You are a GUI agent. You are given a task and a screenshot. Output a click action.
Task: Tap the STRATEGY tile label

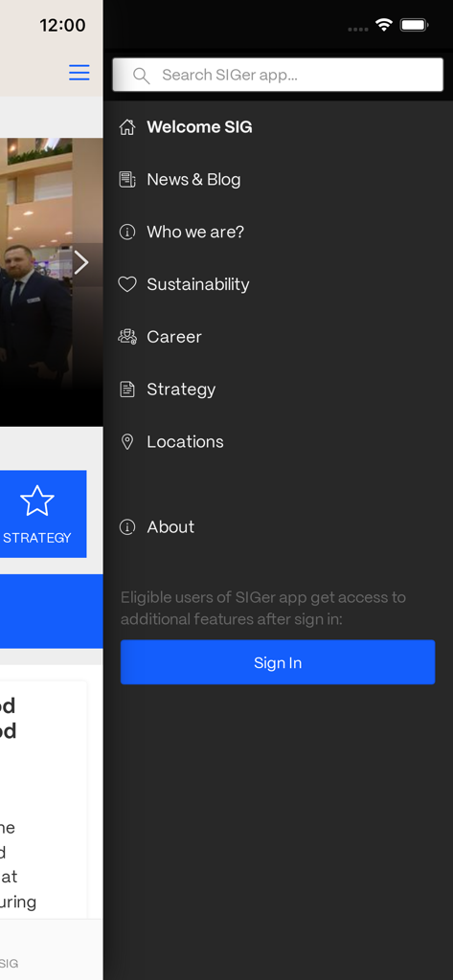pos(37,538)
